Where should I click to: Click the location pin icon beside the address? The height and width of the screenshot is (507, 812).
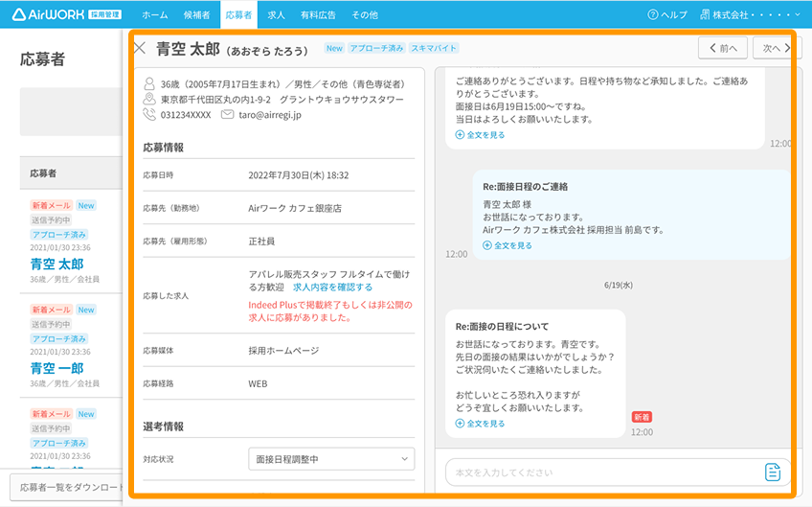tap(149, 99)
